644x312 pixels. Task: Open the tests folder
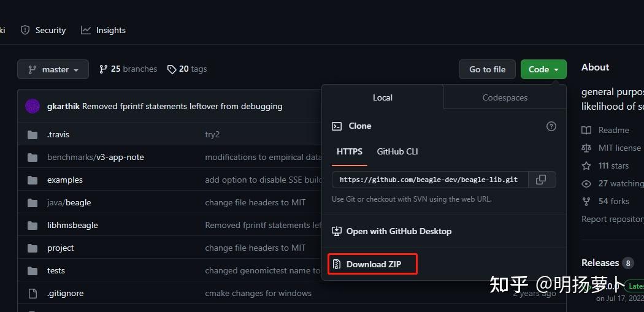(x=56, y=270)
